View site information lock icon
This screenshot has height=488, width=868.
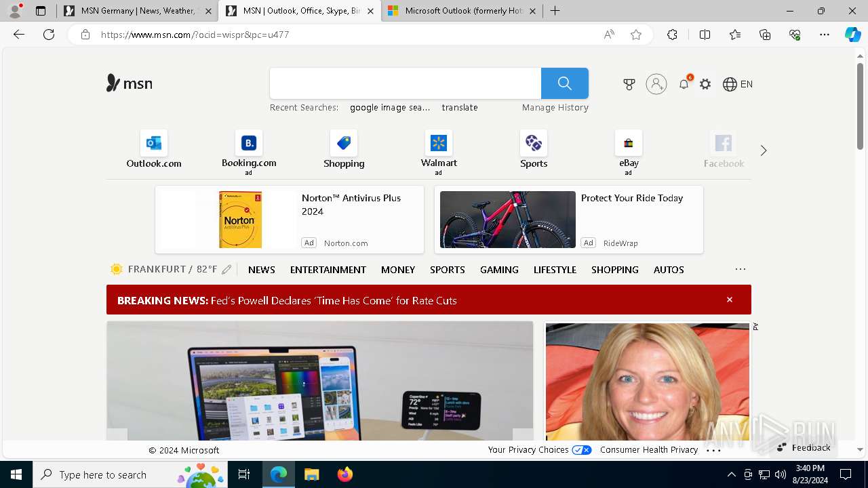[85, 35]
